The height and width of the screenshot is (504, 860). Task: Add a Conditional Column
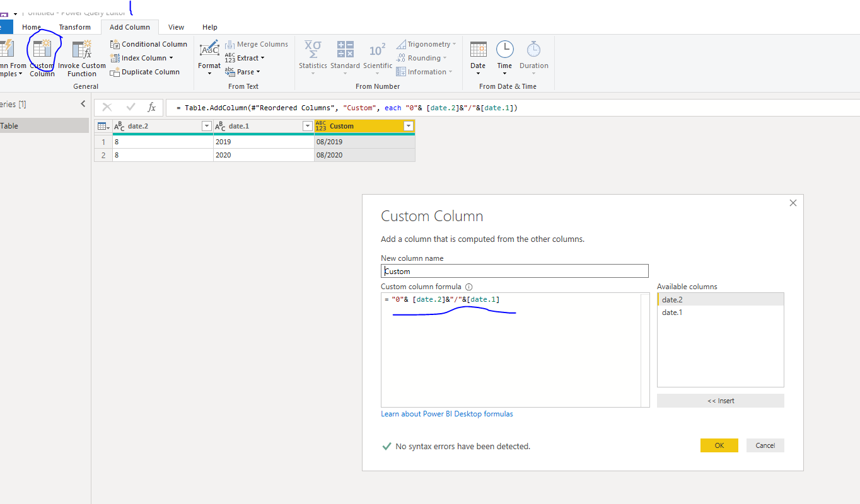(x=149, y=44)
